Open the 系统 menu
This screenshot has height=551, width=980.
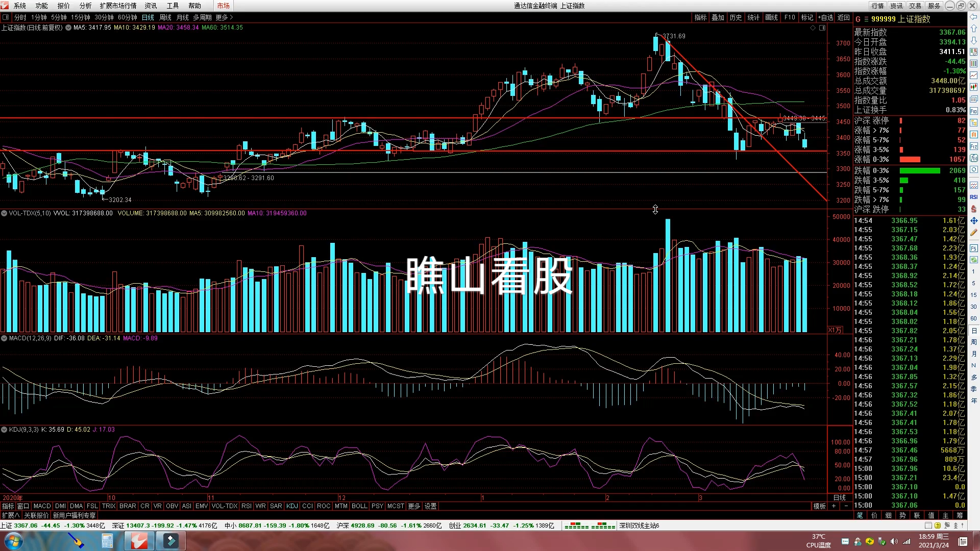click(20, 6)
